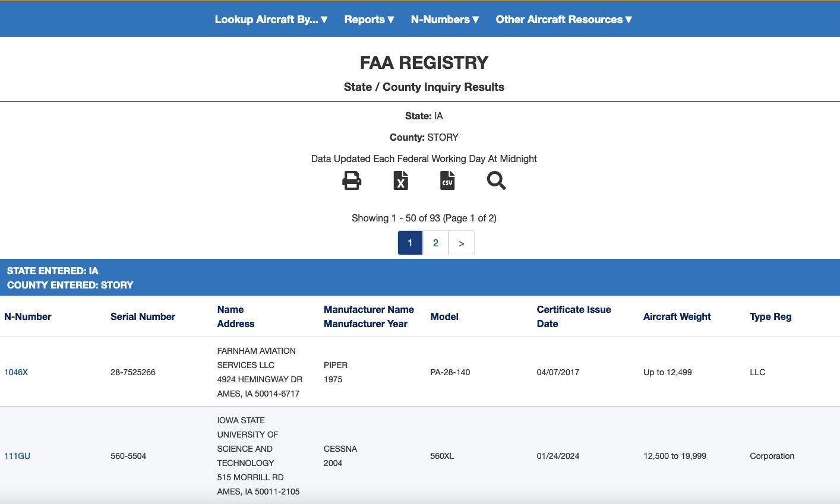Click State IA label
This screenshot has height=504, width=840.
point(424,116)
